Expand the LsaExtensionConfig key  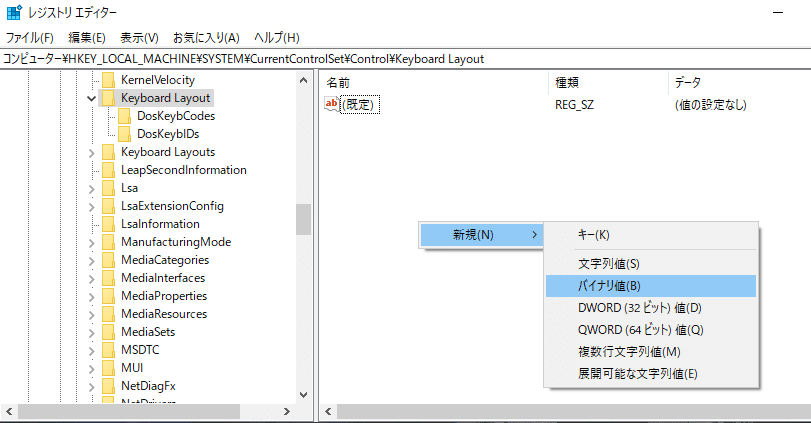(x=92, y=207)
